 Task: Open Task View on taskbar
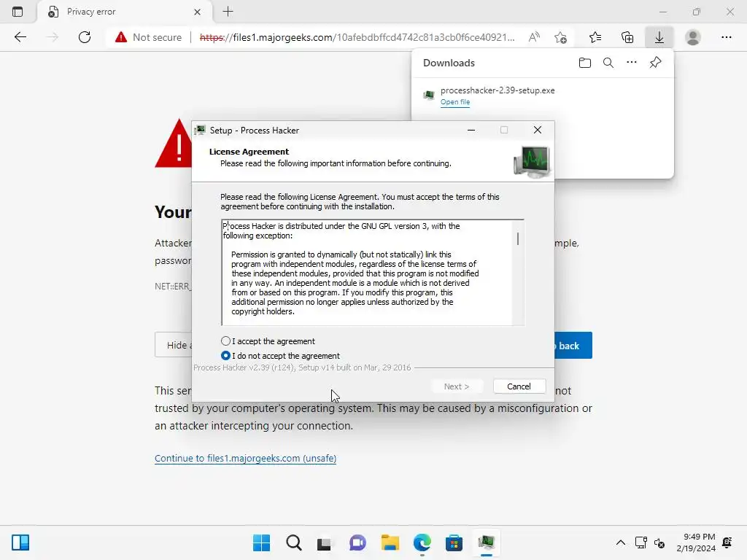(x=324, y=542)
